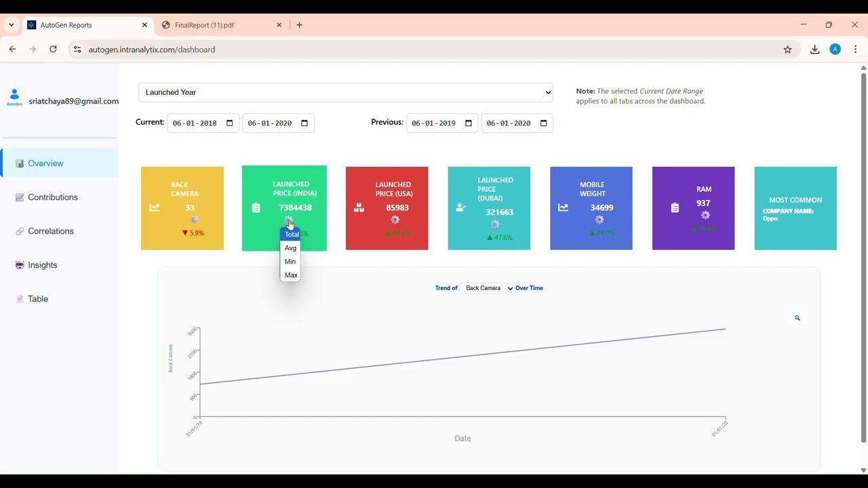
Task: Bookmark this page with the star icon
Action: tap(788, 49)
